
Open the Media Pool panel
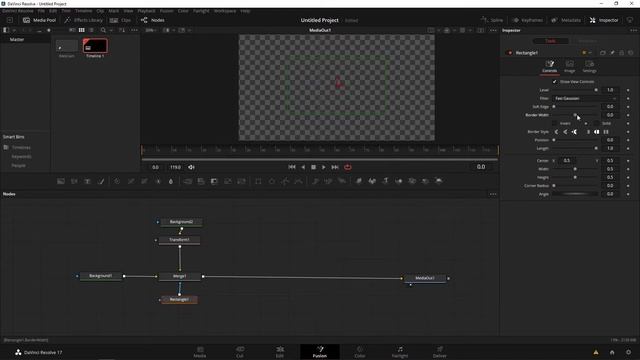[39, 20]
